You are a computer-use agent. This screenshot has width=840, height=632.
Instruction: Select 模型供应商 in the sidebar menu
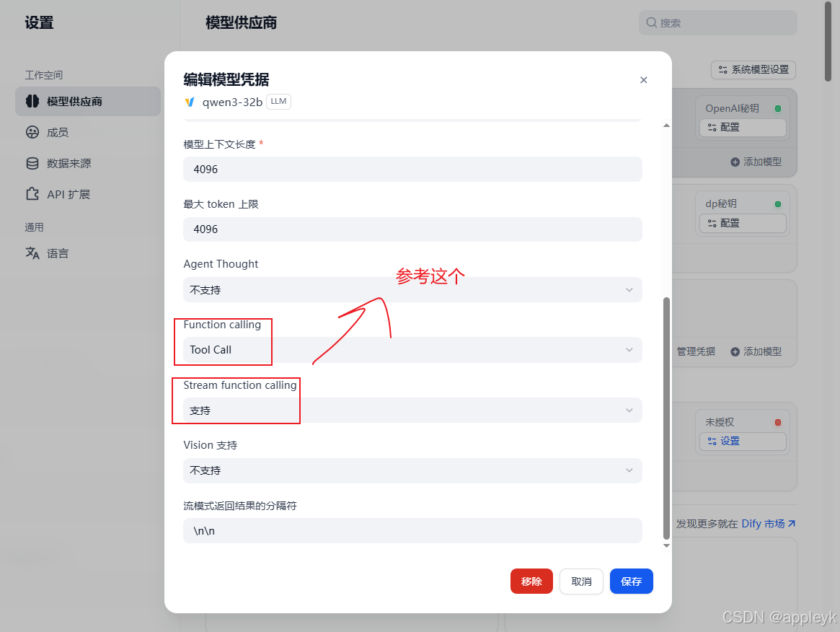[74, 102]
